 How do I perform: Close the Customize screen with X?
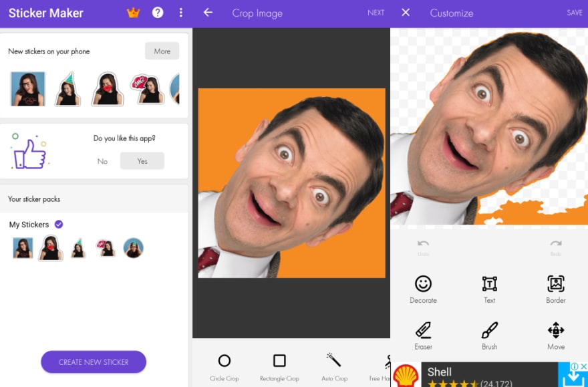point(406,13)
